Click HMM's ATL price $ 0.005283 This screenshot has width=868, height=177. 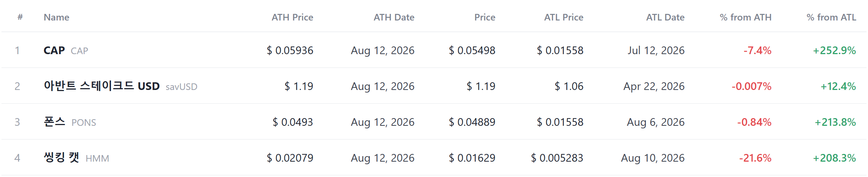[x=557, y=158]
